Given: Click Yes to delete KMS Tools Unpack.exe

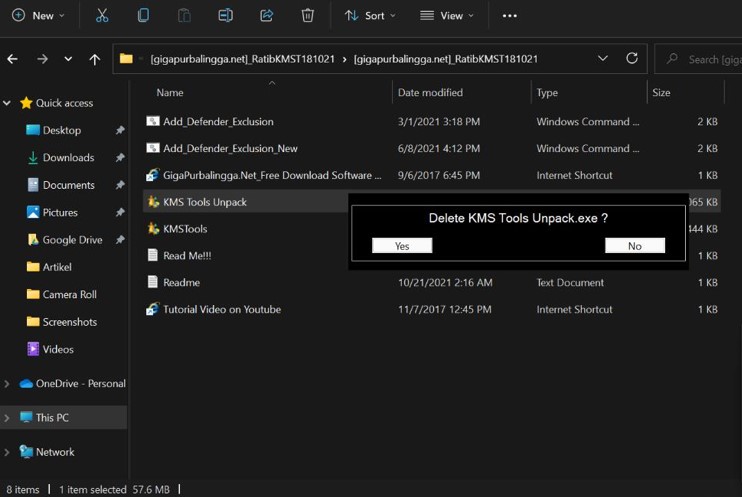Looking at the screenshot, I should coord(402,246).
